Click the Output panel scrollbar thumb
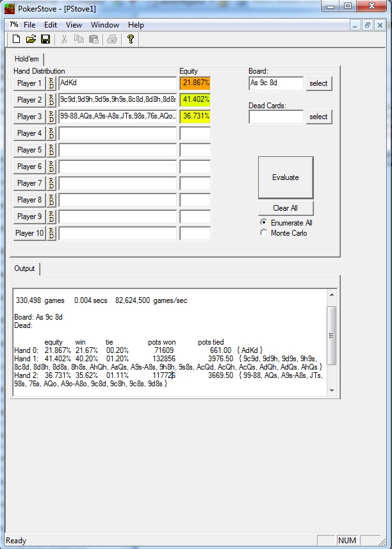The width and height of the screenshot is (392, 549). tap(331, 336)
